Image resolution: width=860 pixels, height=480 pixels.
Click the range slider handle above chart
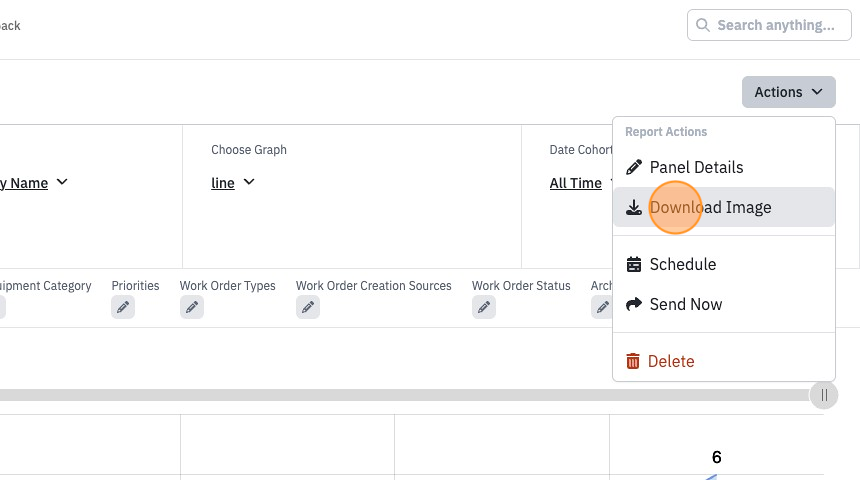(824, 395)
